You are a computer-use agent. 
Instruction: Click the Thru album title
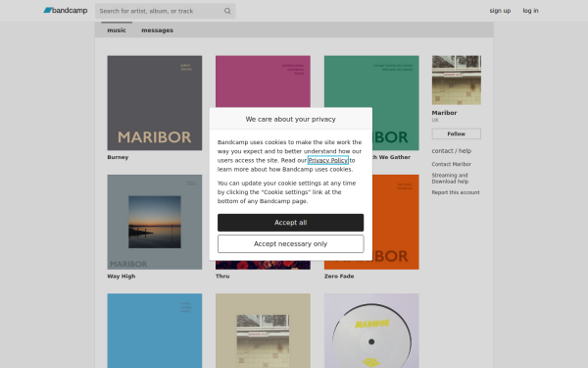[x=222, y=276]
